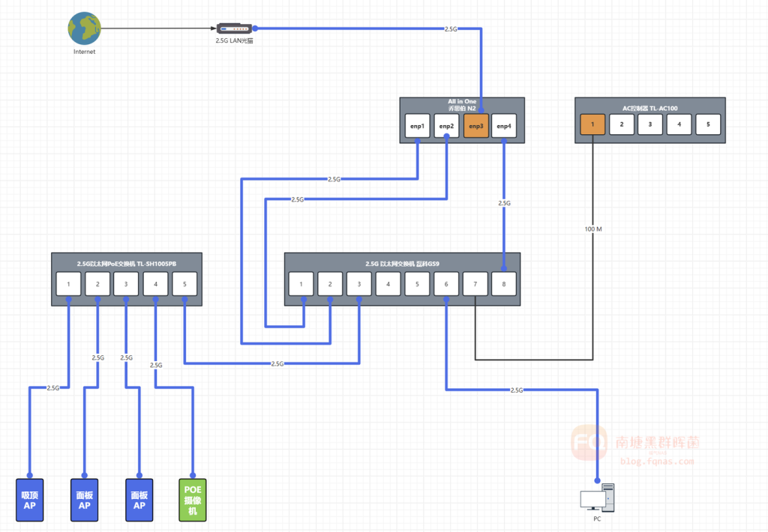Click the enp1 port on All in One
The image size is (768, 532).
coord(418,126)
